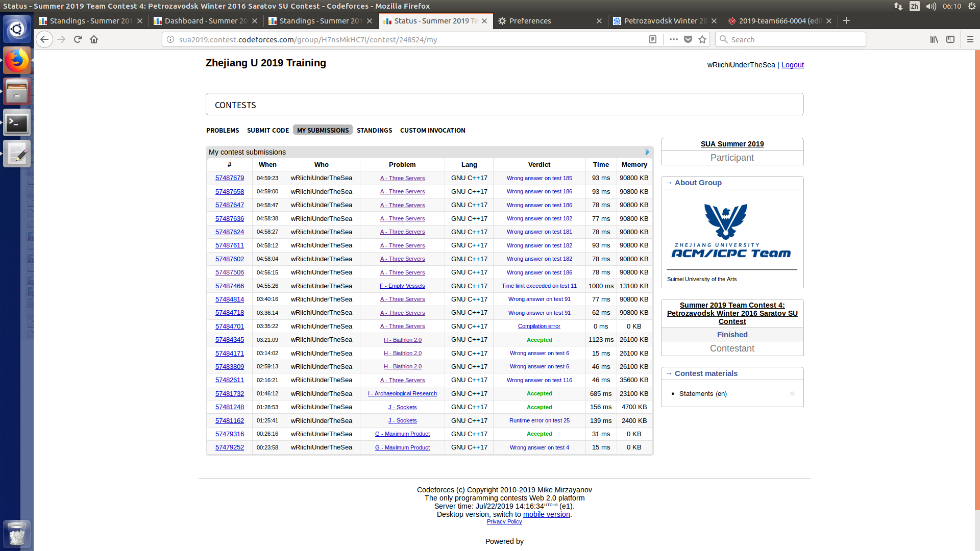980x551 pixels.
Task: Show sidebars icon in toolbar
Action: 950,39
